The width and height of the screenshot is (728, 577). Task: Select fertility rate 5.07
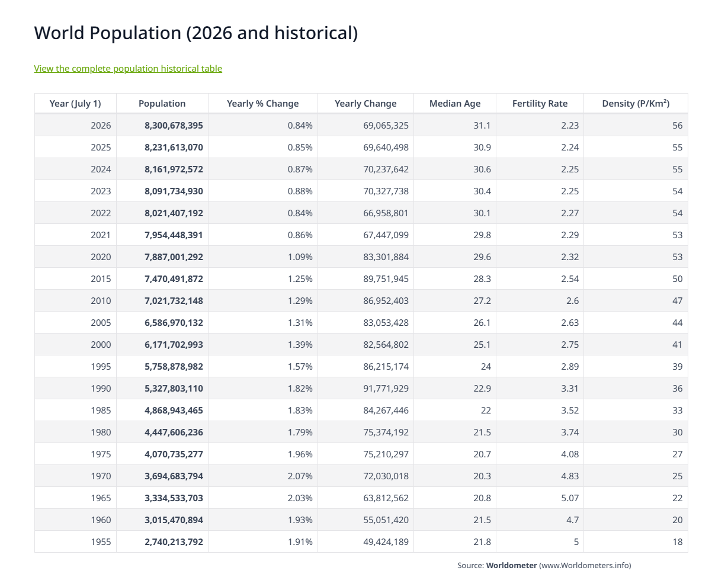[x=570, y=498]
